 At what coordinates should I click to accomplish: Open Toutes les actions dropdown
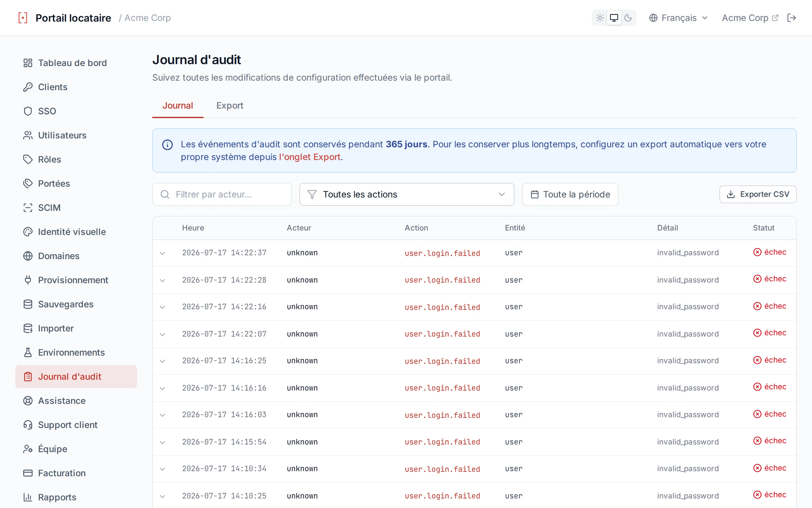tap(407, 194)
